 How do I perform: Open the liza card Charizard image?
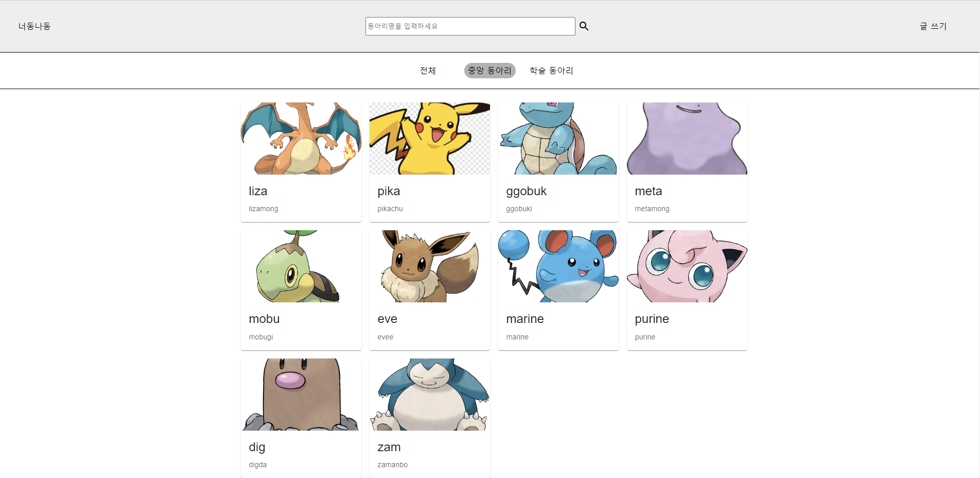(x=301, y=139)
